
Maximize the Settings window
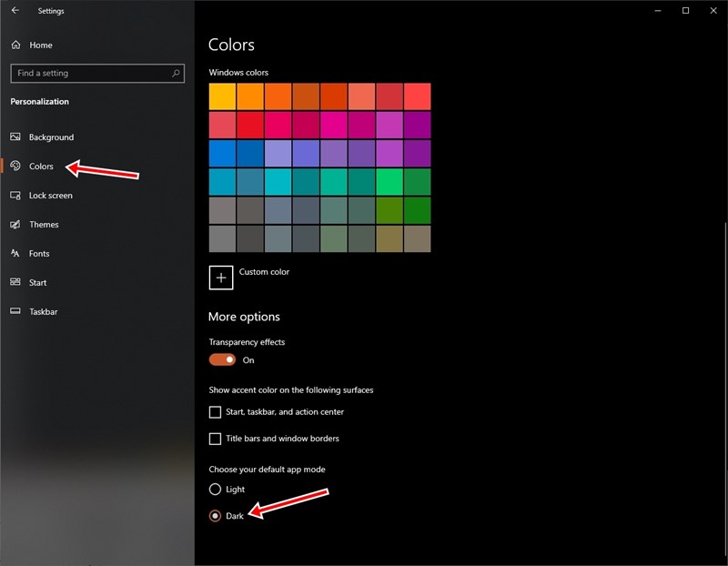[685, 10]
